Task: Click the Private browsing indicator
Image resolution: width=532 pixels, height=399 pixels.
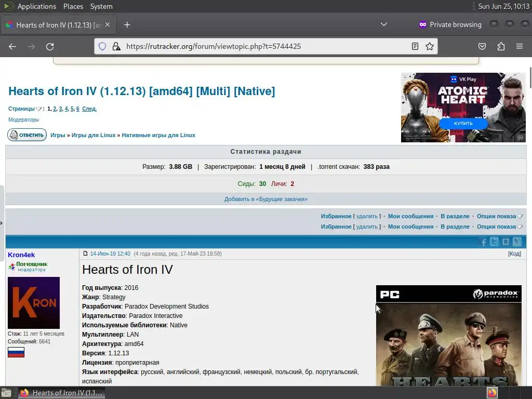Action: click(450, 24)
